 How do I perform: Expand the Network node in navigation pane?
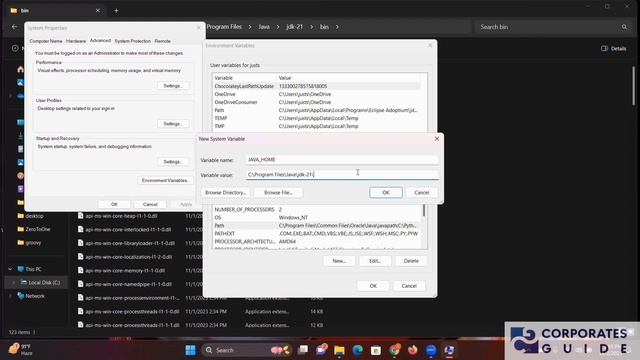pyautogui.click(x=10, y=296)
